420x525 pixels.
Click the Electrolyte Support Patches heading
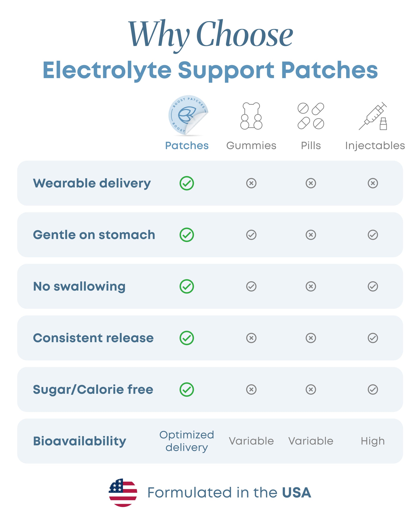(x=210, y=70)
